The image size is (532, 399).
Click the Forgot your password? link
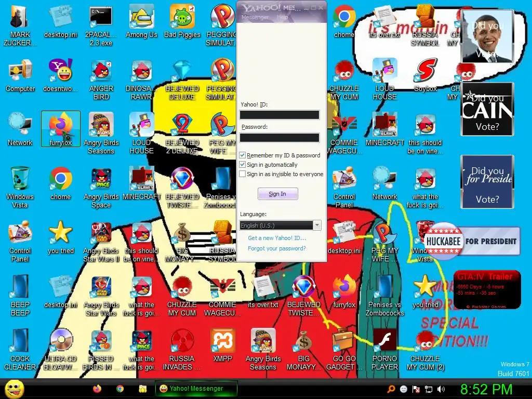[276, 248]
